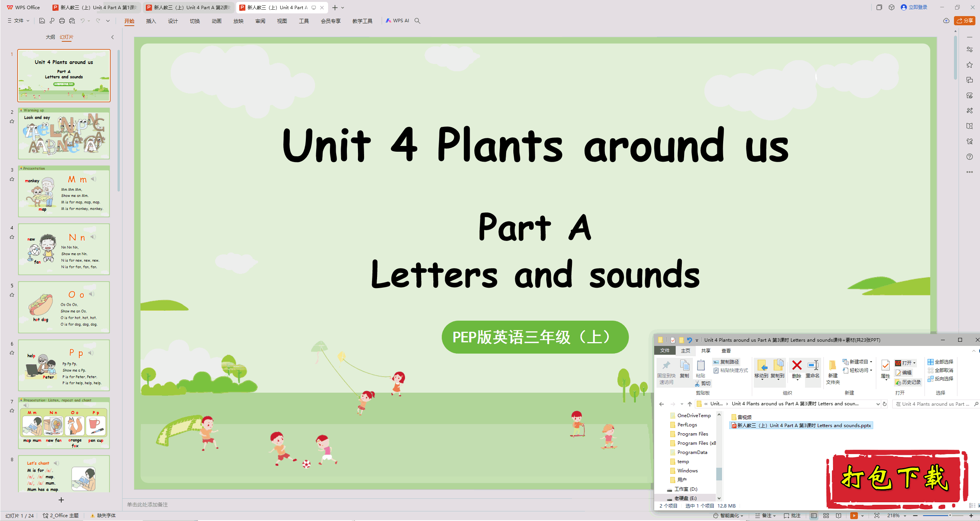Click the zoom in plus button

pyautogui.click(x=971, y=516)
